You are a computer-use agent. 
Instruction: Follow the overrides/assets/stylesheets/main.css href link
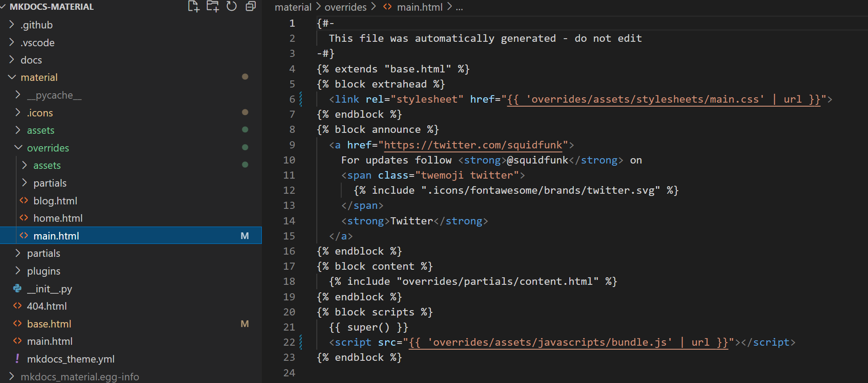[x=664, y=99]
